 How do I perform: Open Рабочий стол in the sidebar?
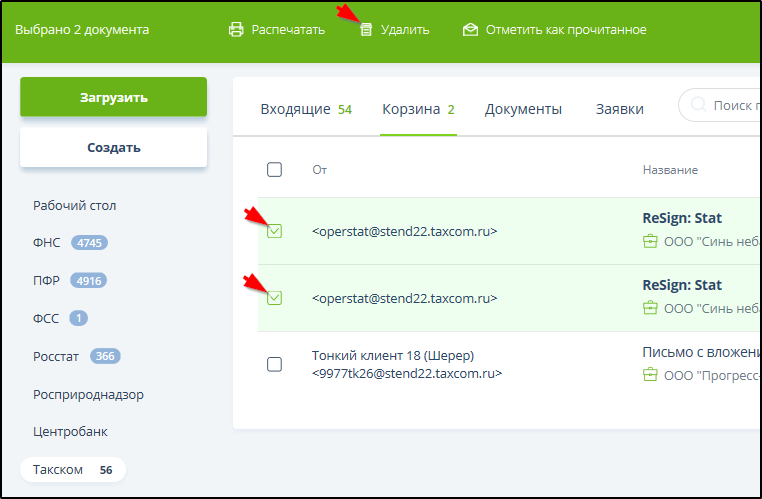pyautogui.click(x=74, y=205)
